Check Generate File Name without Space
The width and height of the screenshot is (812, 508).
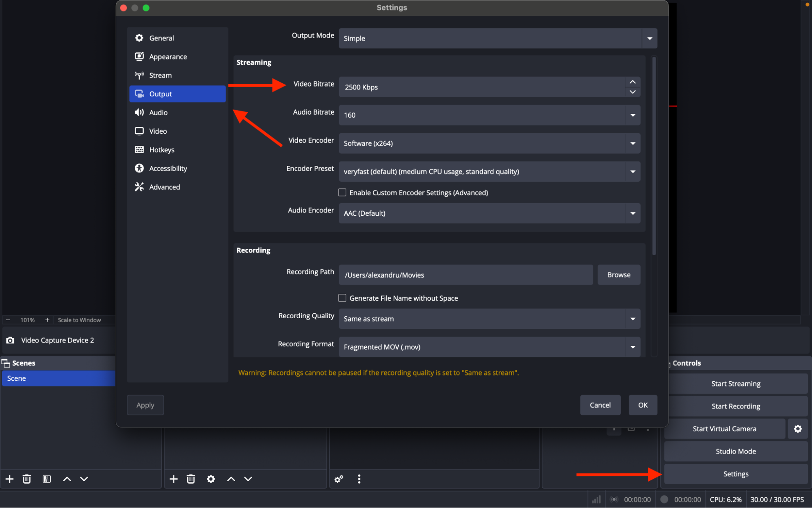pyautogui.click(x=342, y=298)
